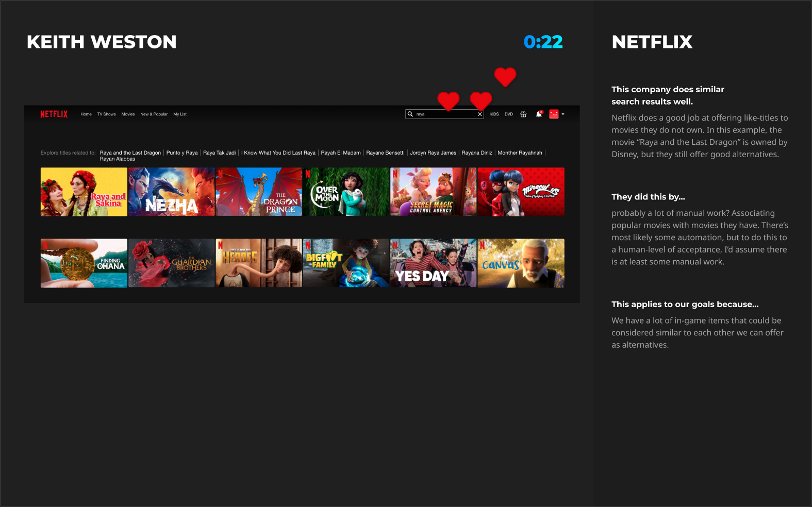Select the Punto y Raya related title
Viewport: 812px width, 507px height.
pos(182,153)
